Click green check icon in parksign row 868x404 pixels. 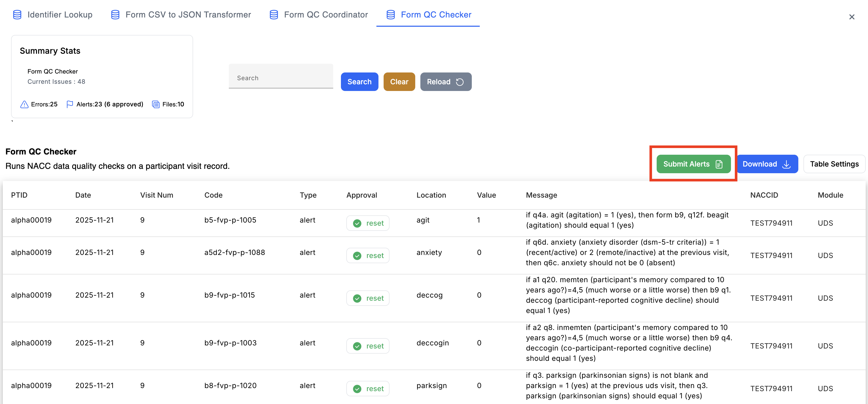click(x=357, y=389)
